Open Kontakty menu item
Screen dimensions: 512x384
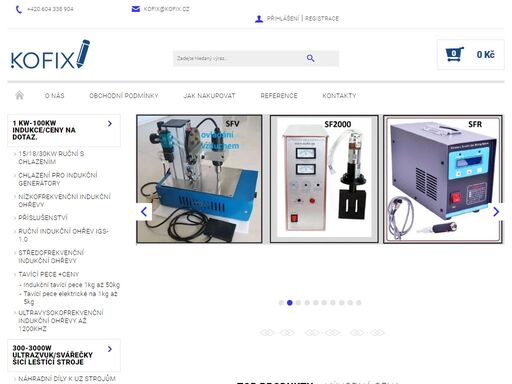pos(339,96)
